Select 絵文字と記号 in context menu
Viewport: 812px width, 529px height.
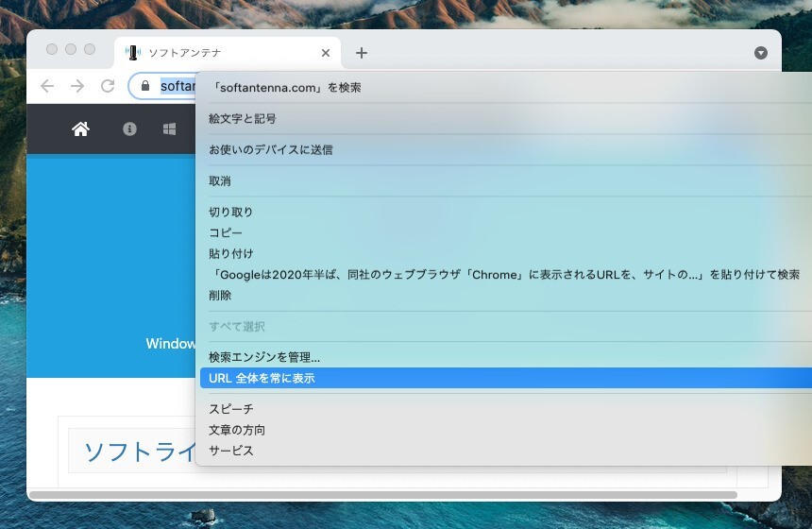point(243,119)
